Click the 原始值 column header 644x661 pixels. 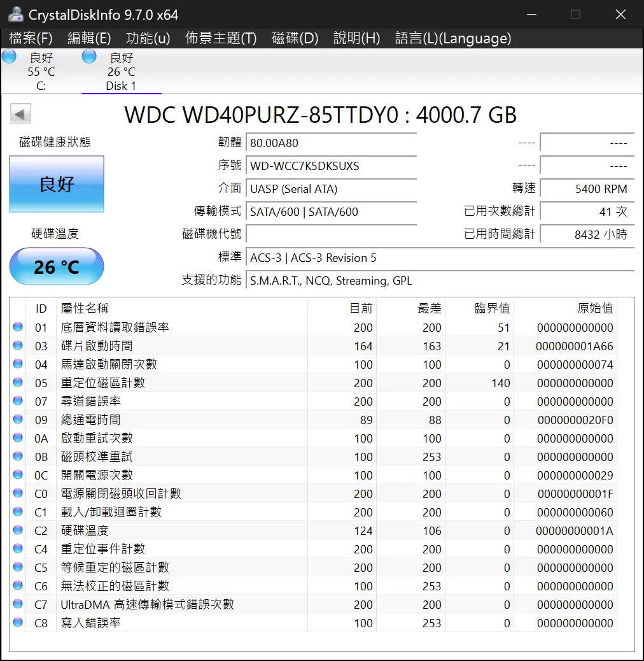(566, 309)
